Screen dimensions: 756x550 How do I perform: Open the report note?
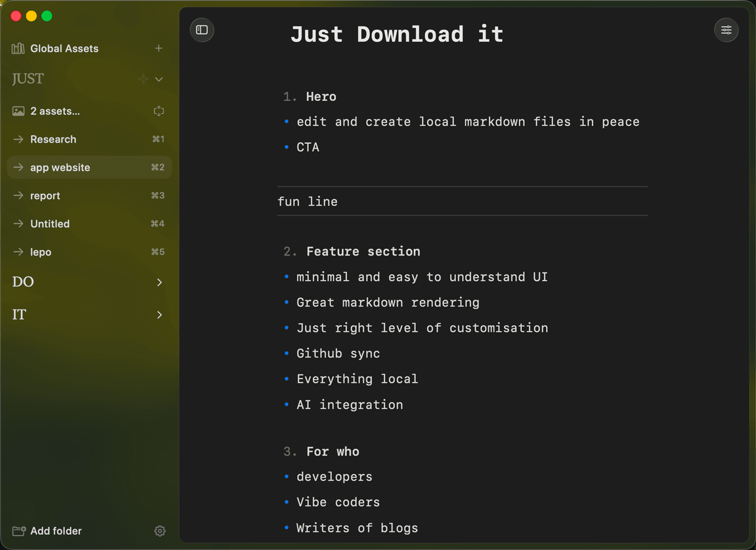click(x=90, y=195)
